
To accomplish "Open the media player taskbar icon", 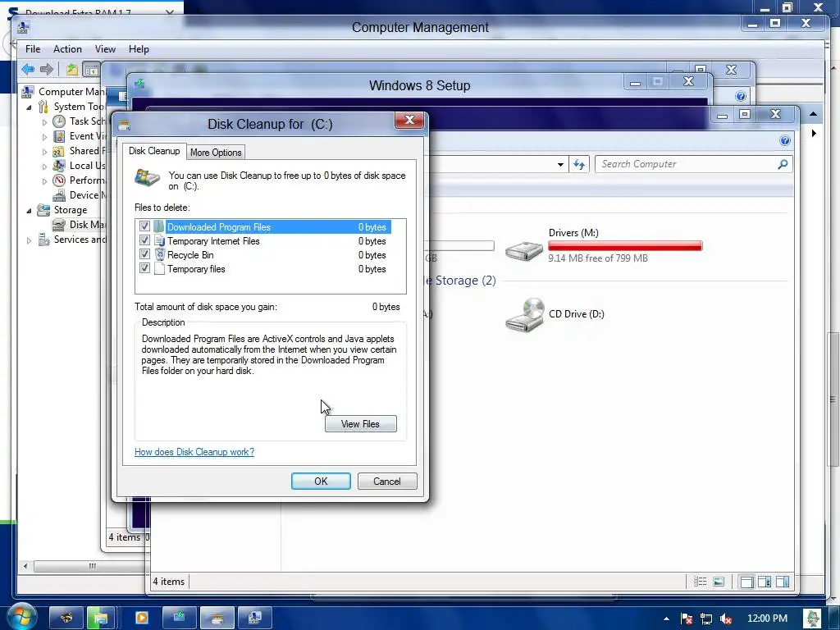I will coord(142,618).
